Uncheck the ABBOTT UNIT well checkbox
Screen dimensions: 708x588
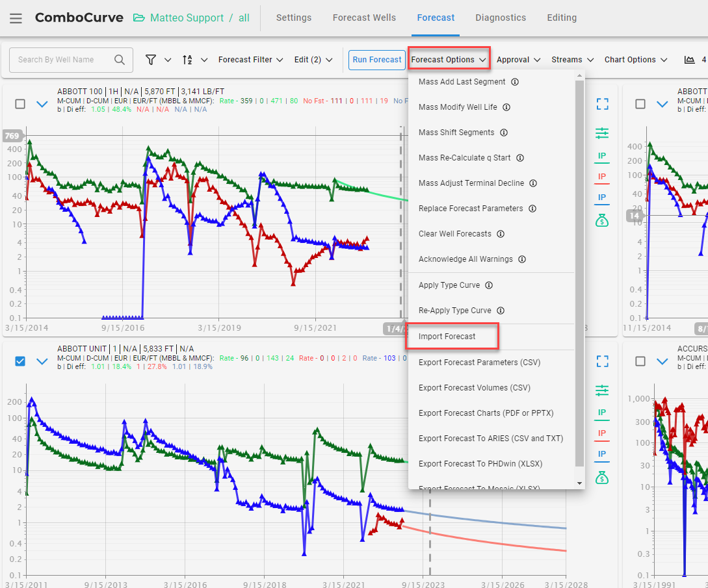[x=20, y=361]
